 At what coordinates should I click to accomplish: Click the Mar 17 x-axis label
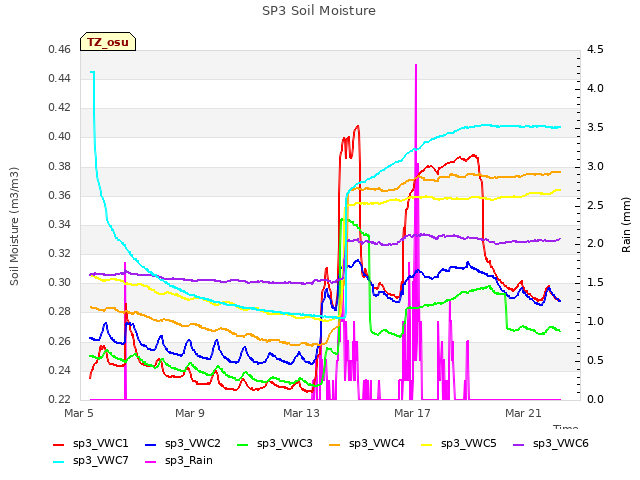pos(412,413)
